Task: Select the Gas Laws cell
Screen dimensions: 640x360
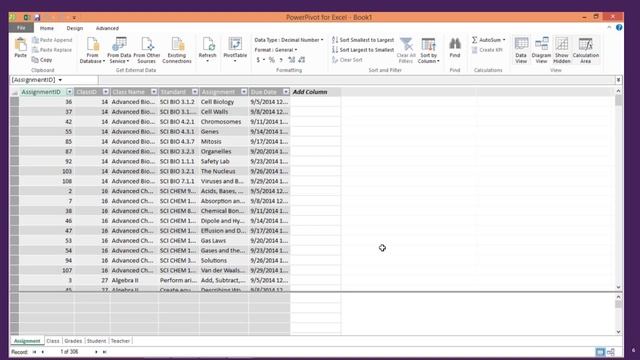Action: click(x=224, y=241)
